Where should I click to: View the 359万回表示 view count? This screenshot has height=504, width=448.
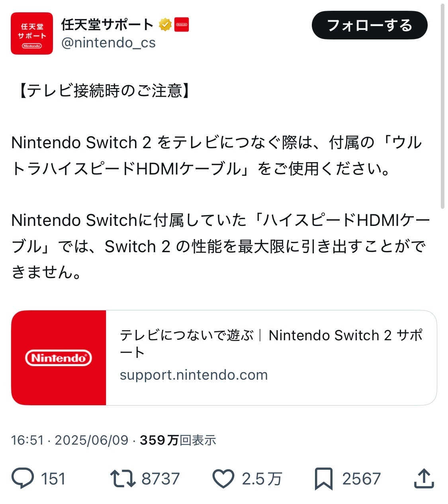click(x=178, y=440)
